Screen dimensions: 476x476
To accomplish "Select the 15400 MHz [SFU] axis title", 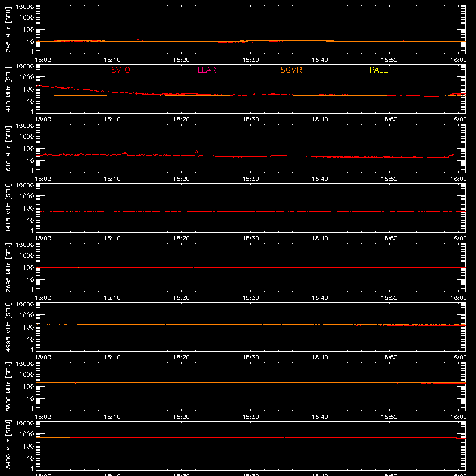I will (x=8, y=446).
